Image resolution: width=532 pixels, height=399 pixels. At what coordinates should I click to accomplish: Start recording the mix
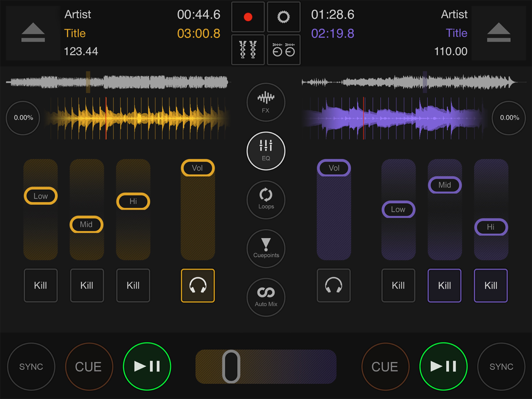point(248,17)
